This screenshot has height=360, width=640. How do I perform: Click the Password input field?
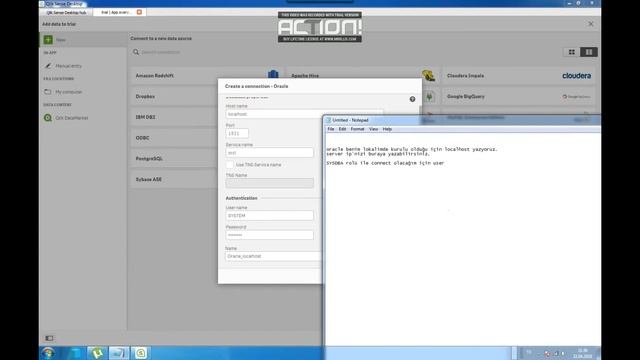coord(269,235)
